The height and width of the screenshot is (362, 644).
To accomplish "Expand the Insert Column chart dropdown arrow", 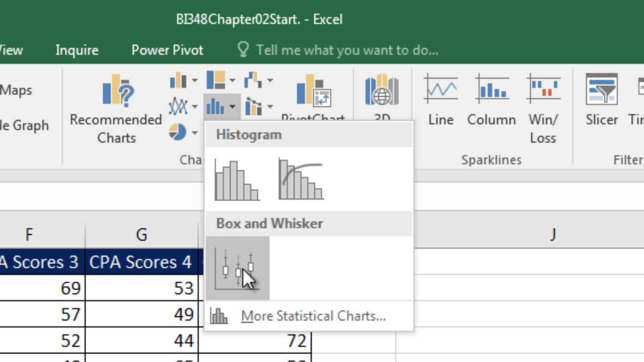I will pyautogui.click(x=194, y=80).
